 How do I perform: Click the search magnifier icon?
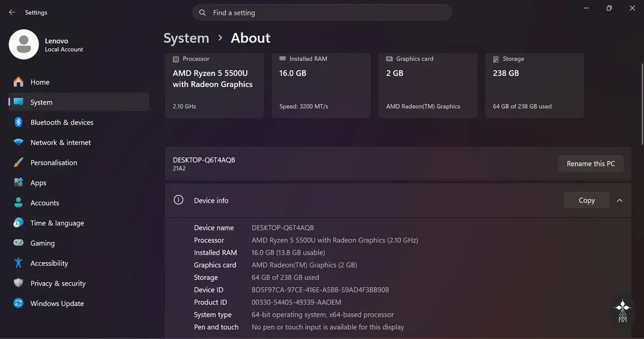(202, 12)
